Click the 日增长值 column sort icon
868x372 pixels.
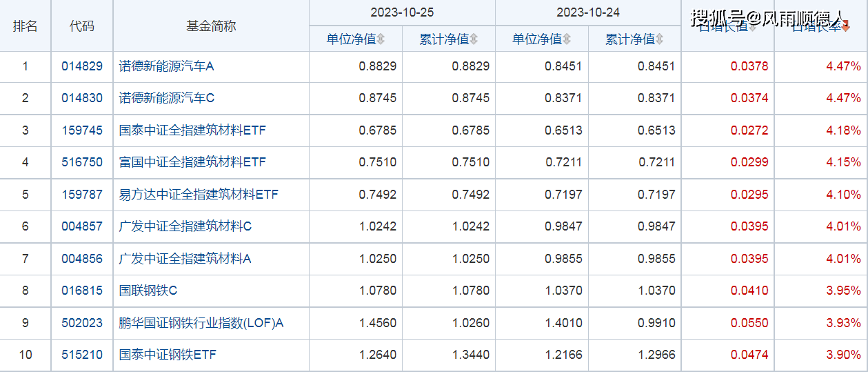pyautogui.click(x=752, y=28)
